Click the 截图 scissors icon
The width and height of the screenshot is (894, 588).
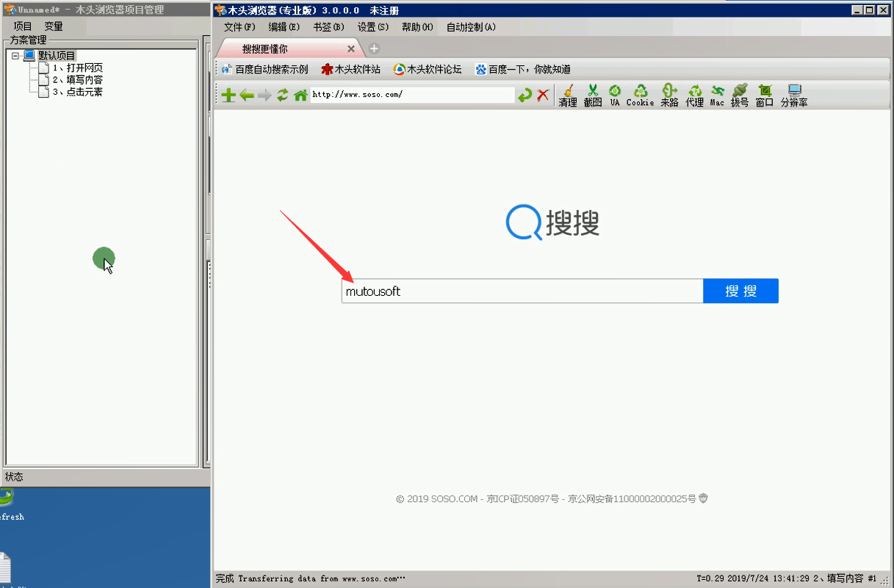[x=593, y=95]
